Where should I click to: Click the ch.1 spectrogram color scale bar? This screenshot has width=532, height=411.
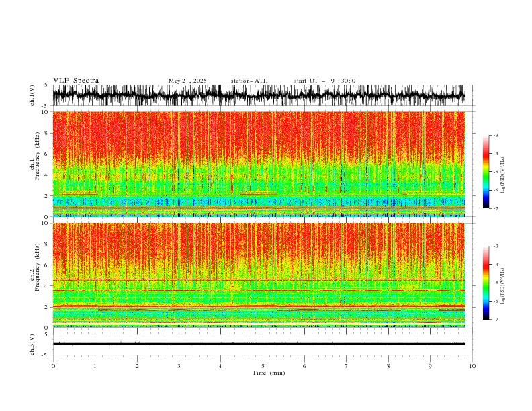tap(486, 172)
